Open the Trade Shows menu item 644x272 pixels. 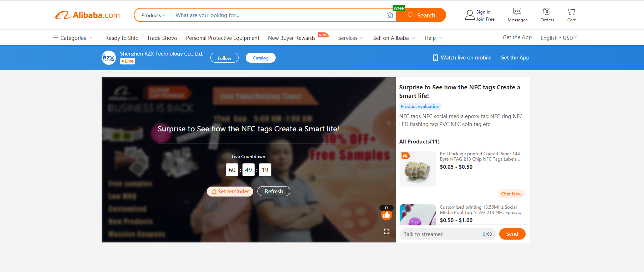coord(162,38)
